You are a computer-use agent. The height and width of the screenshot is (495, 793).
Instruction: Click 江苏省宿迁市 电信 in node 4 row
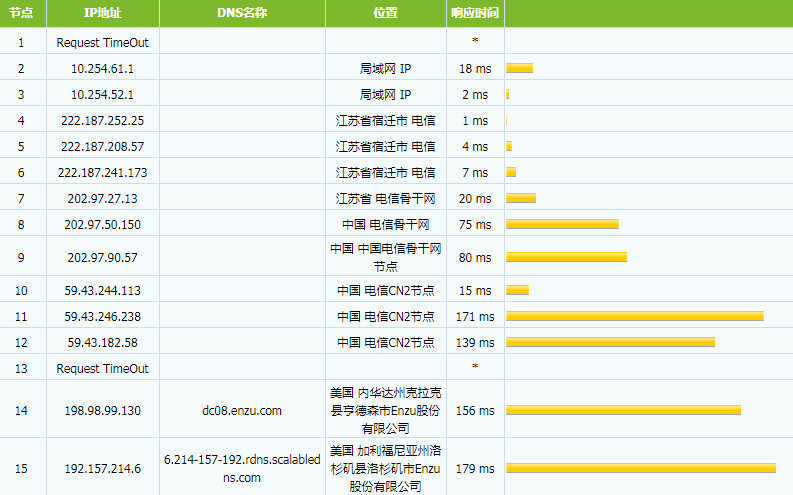[x=385, y=121]
